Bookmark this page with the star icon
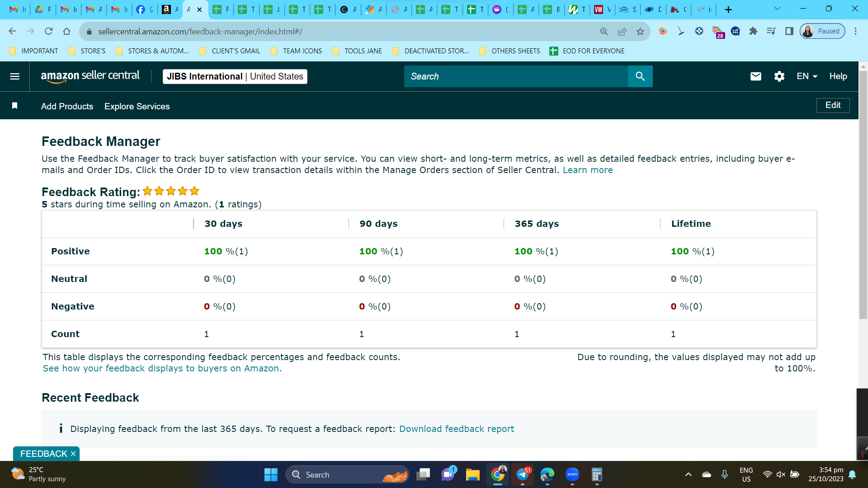The height and width of the screenshot is (488, 868). click(x=640, y=31)
